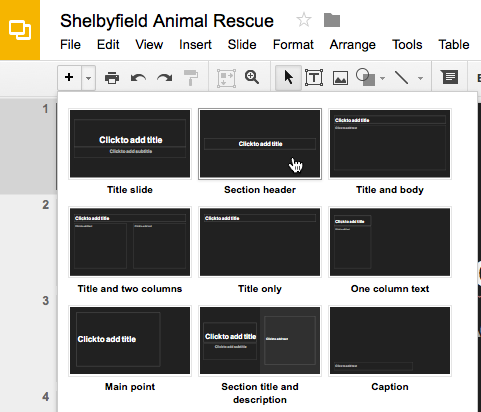Select slide number 3 in filmstrip
The height and width of the screenshot is (412, 481).
pos(46,301)
